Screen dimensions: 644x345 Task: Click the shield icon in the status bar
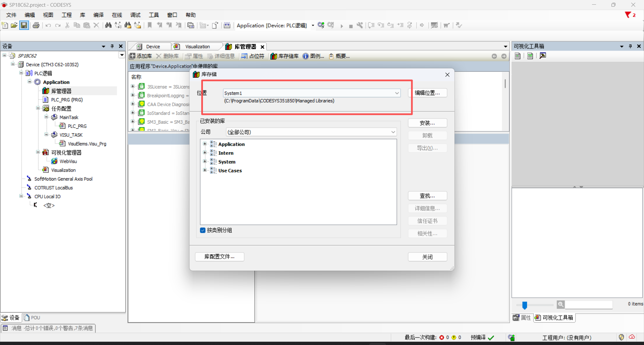pos(621,337)
